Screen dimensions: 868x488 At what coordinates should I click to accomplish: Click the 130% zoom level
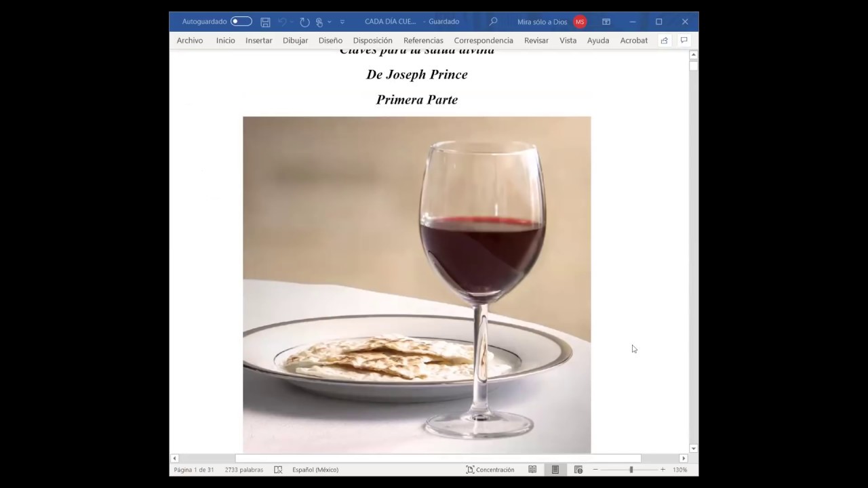pyautogui.click(x=679, y=470)
